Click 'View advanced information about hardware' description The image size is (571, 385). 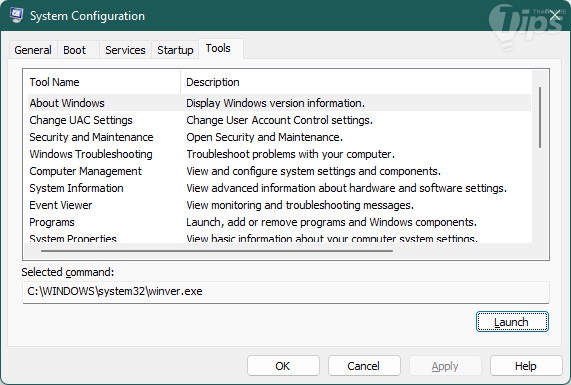pos(346,188)
